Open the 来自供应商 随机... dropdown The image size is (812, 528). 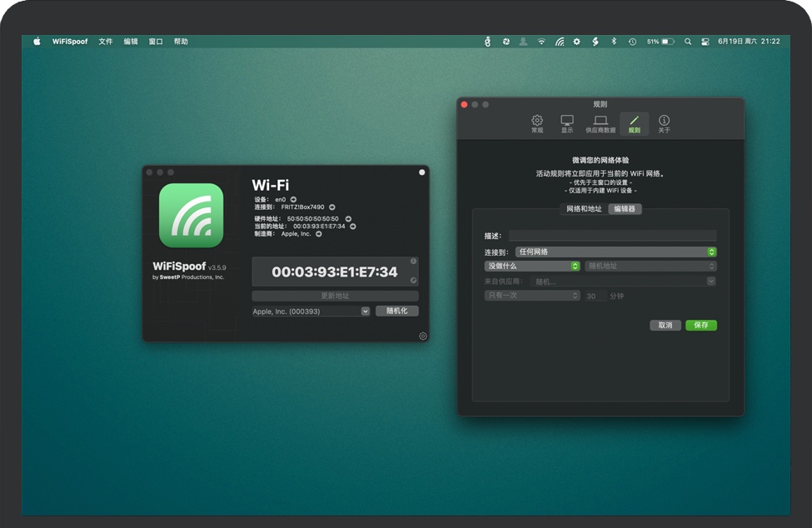tap(623, 281)
